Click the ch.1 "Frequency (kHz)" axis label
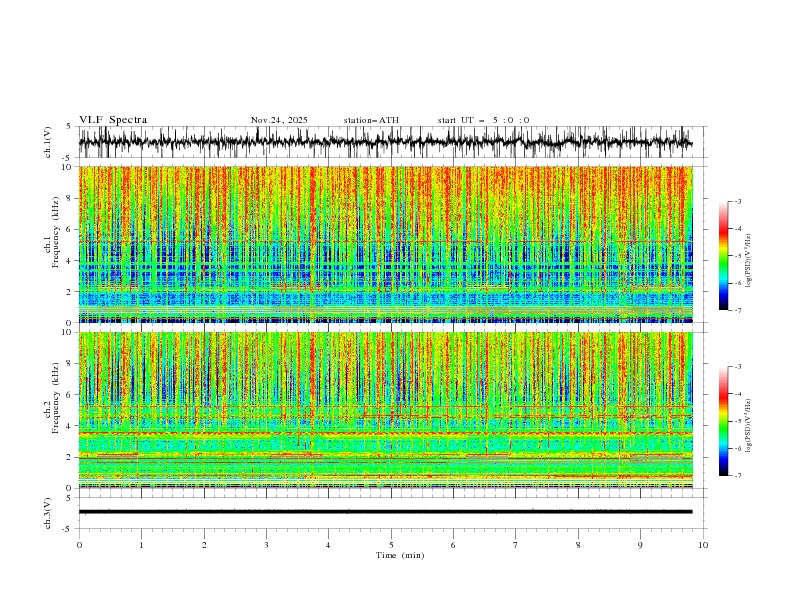This screenshot has height=612, width=792. 56,233
